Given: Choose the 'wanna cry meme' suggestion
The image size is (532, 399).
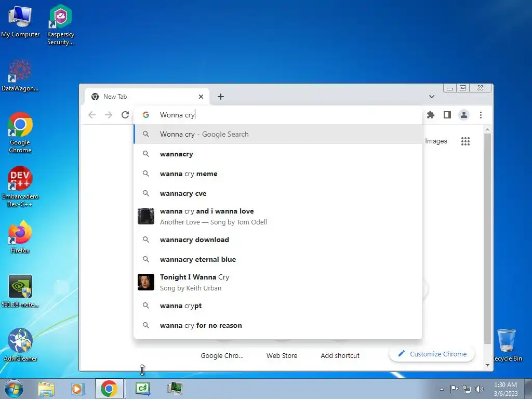Looking at the screenshot, I should pos(278,174).
